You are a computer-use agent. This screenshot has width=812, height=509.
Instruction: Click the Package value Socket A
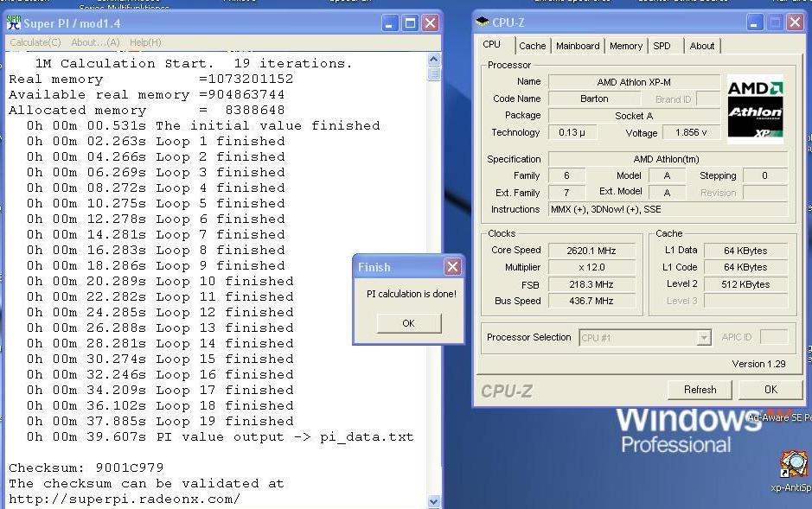click(x=634, y=116)
